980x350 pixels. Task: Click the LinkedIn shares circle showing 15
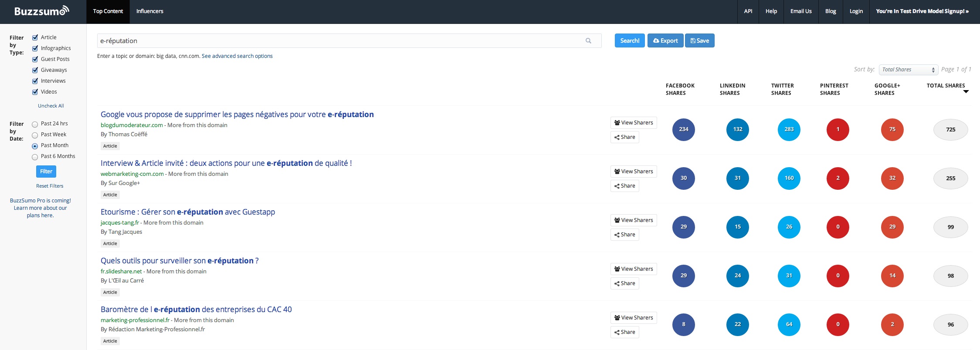point(738,227)
